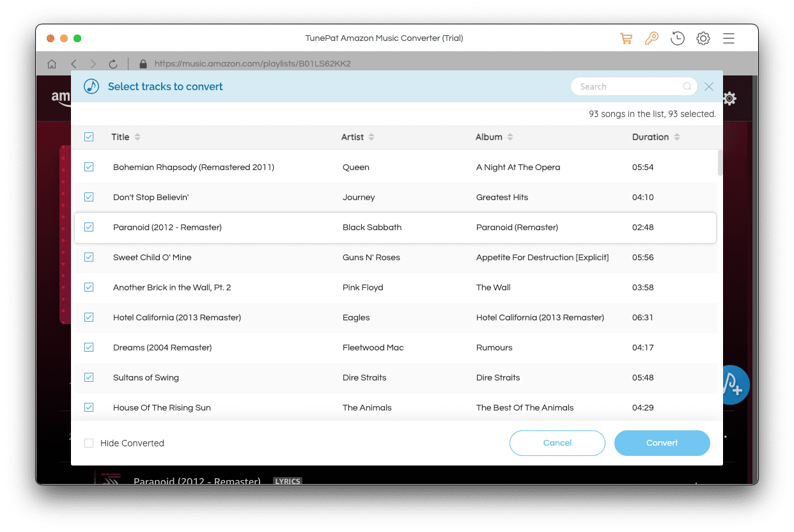Screen dimensions: 794x532
Task: Enable the Hide Converted checkbox
Action: (x=89, y=443)
